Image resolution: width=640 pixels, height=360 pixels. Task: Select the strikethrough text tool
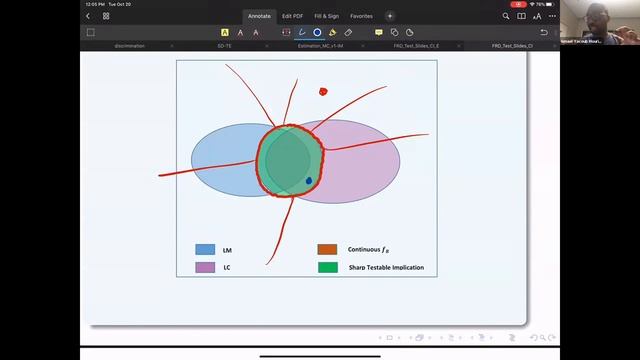click(x=256, y=32)
